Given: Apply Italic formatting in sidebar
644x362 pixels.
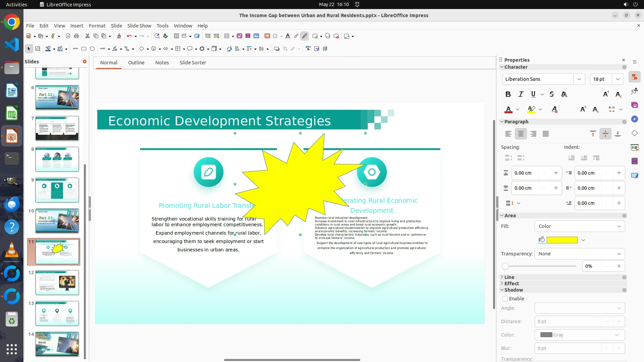Looking at the screenshot, I should (x=521, y=94).
